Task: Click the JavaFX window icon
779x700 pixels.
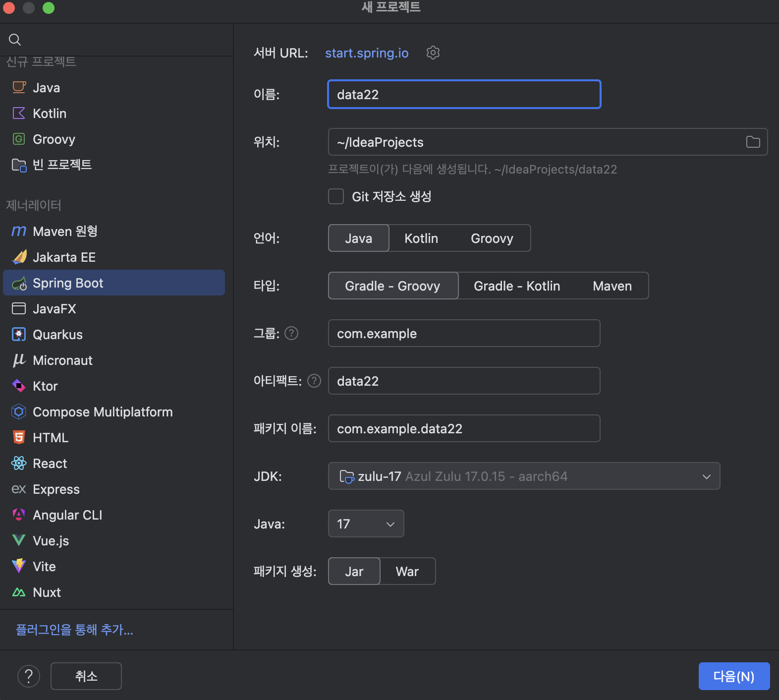Action: (19, 309)
